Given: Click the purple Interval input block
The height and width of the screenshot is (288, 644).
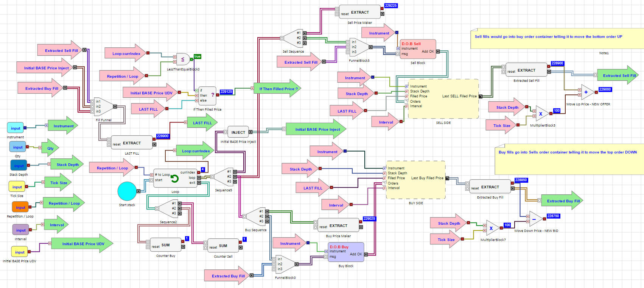Looking at the screenshot, I should [x=21, y=230].
